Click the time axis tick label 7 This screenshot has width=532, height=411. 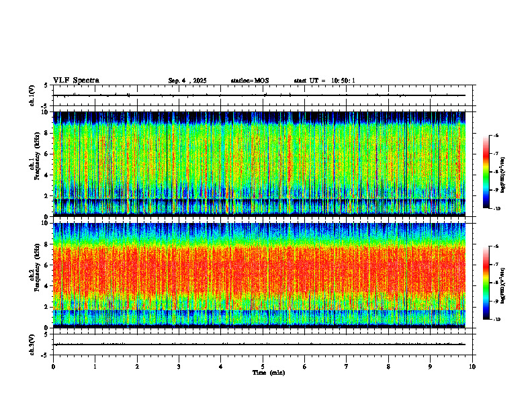tap(347, 367)
